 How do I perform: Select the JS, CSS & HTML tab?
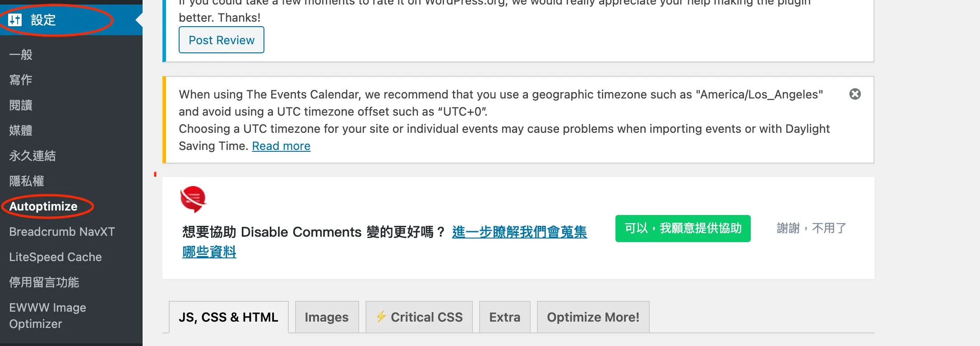tap(228, 317)
